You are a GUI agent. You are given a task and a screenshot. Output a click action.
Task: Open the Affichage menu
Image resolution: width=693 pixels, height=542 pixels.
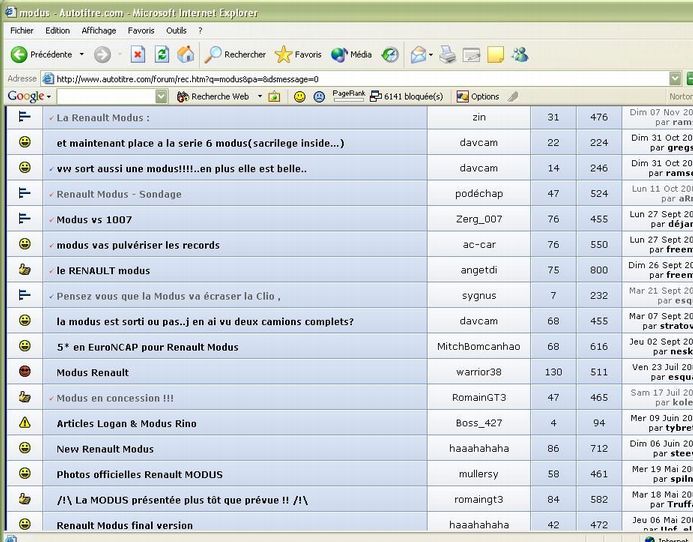pyautogui.click(x=99, y=31)
